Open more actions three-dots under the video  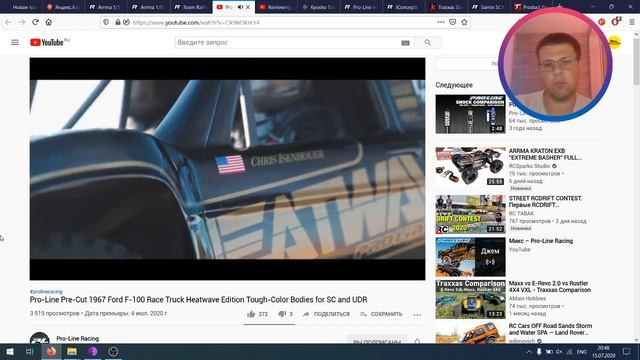pyautogui.click(x=417, y=315)
